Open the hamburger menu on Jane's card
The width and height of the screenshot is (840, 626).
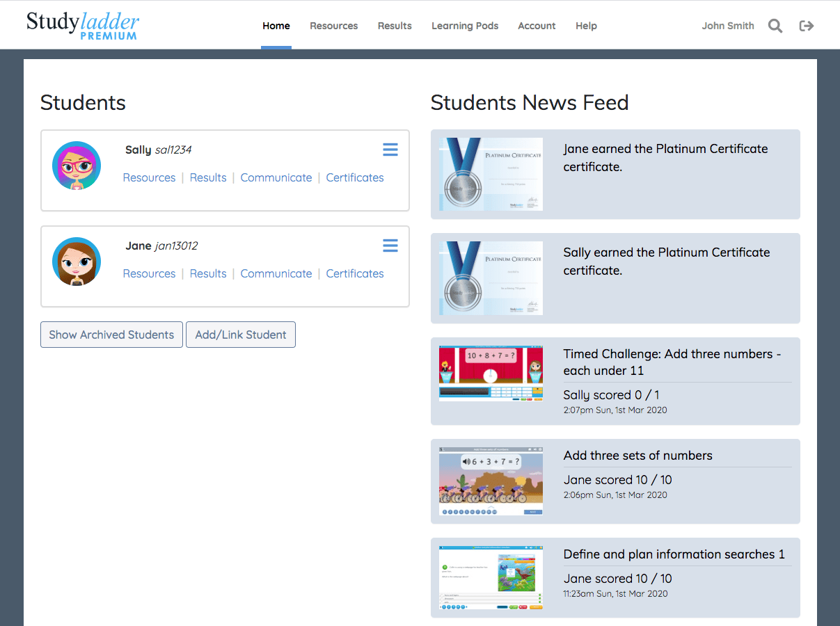coord(390,246)
